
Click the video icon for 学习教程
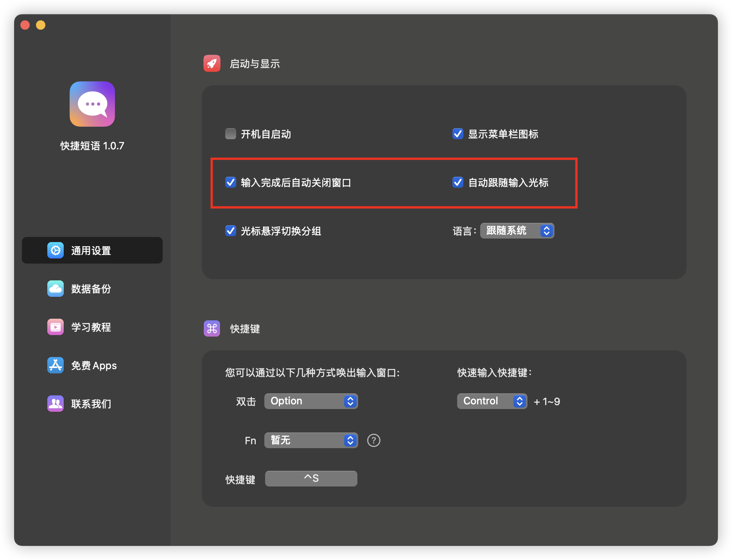[x=56, y=327]
